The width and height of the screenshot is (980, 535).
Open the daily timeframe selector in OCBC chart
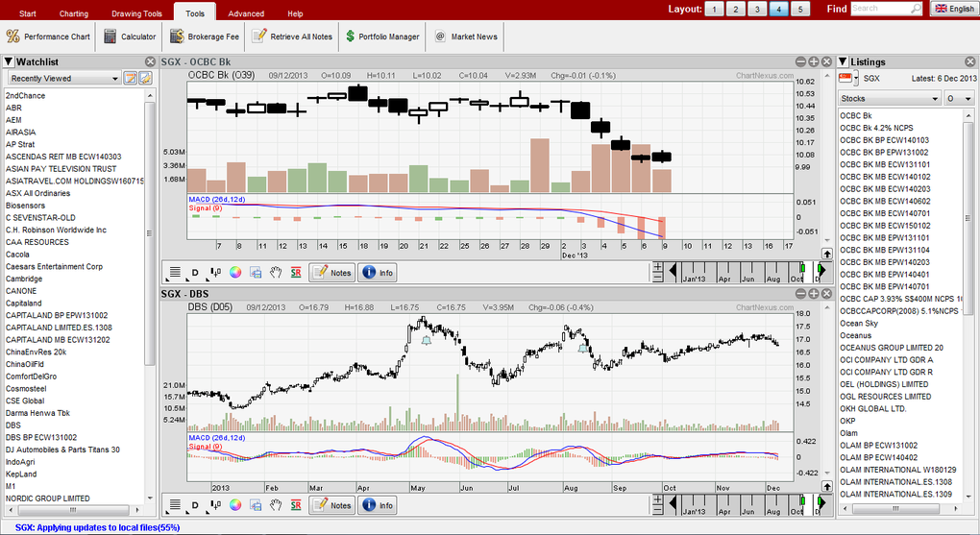195,273
